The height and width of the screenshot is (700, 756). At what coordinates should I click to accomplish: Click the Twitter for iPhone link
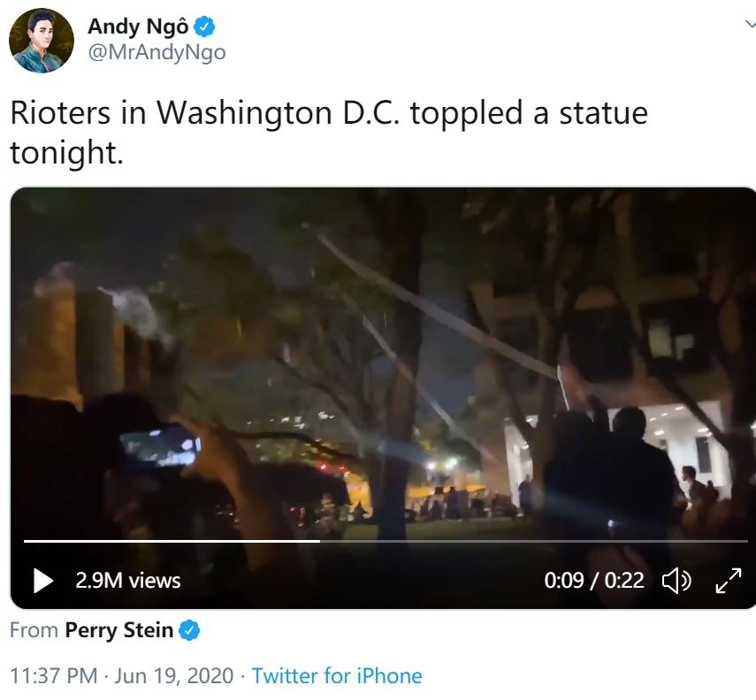[337, 676]
